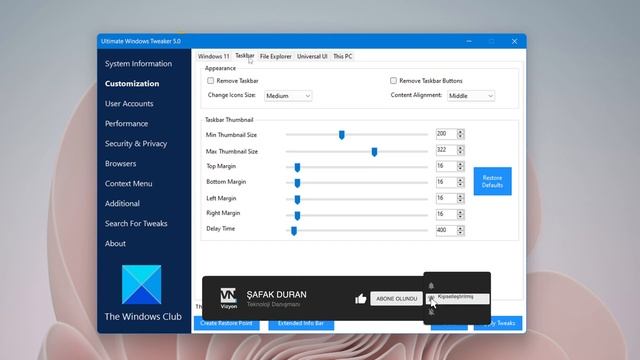Open Context Menu tweaks section
Viewport: 640px width, 360px height.
tap(128, 184)
